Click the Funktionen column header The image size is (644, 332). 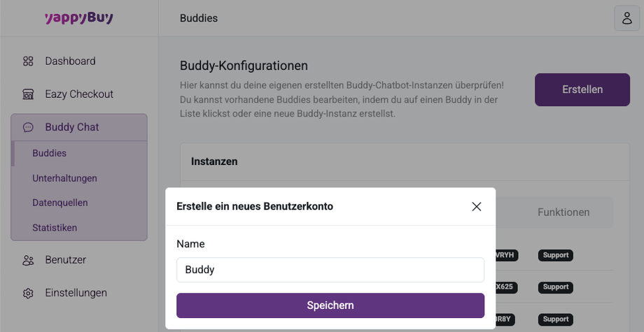click(563, 212)
